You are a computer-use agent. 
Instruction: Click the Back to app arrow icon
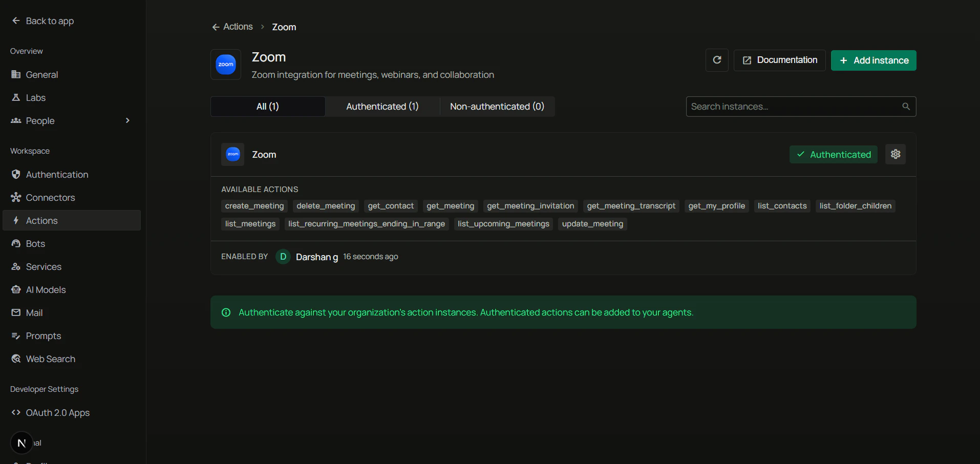(x=16, y=20)
